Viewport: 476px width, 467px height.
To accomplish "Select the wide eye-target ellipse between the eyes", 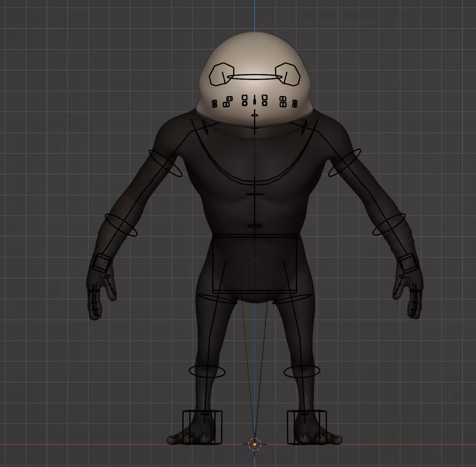I will pyautogui.click(x=255, y=77).
